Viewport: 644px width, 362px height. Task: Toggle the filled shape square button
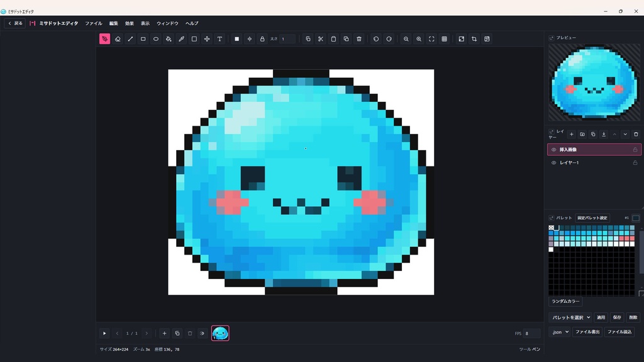tap(236, 39)
